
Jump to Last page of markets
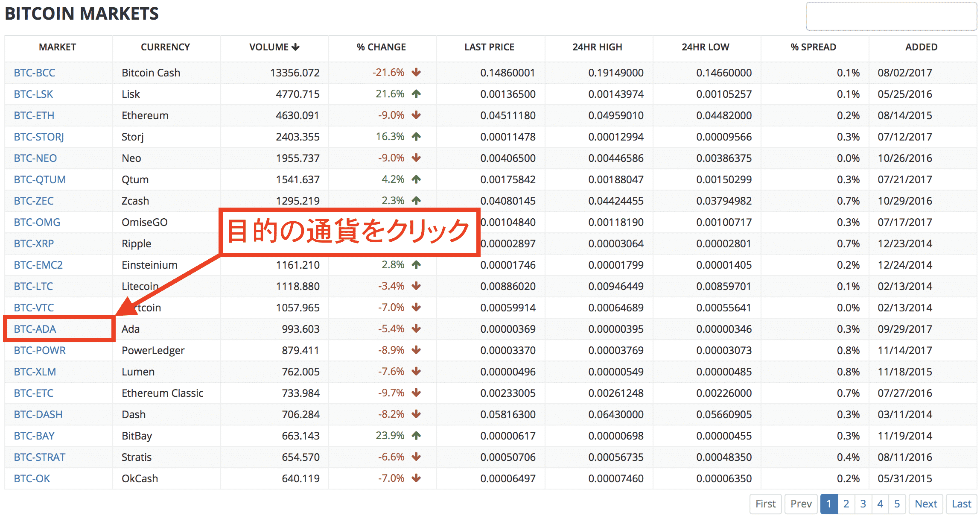962,504
